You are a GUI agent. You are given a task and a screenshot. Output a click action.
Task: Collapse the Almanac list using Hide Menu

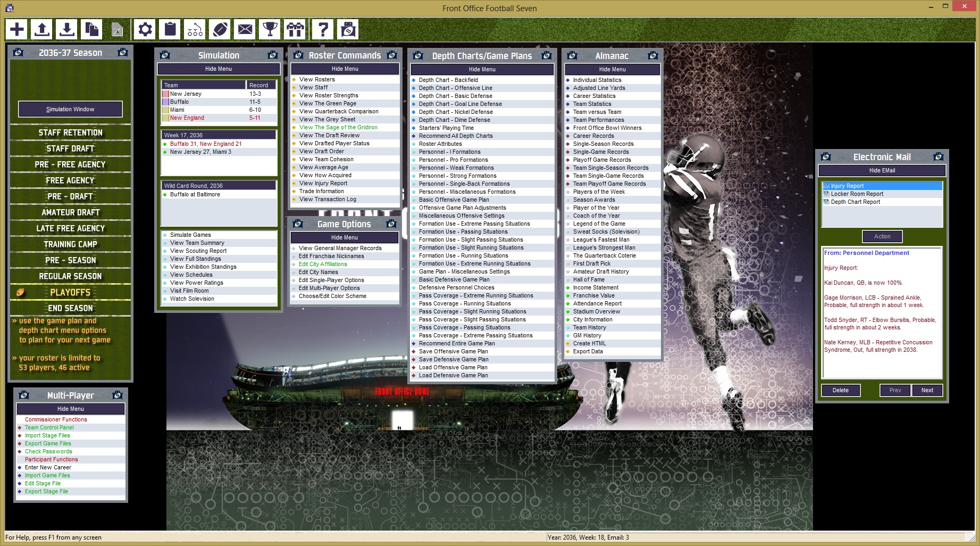pyautogui.click(x=613, y=69)
